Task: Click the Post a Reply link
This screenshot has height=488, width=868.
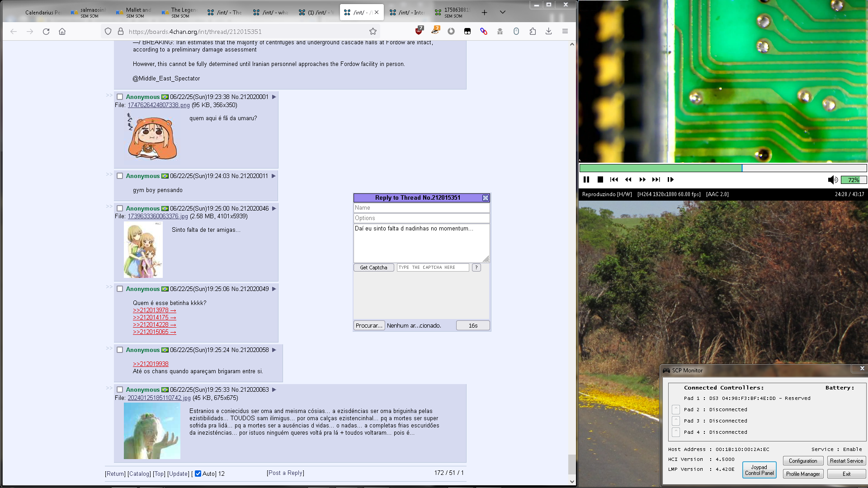Action: click(285, 473)
